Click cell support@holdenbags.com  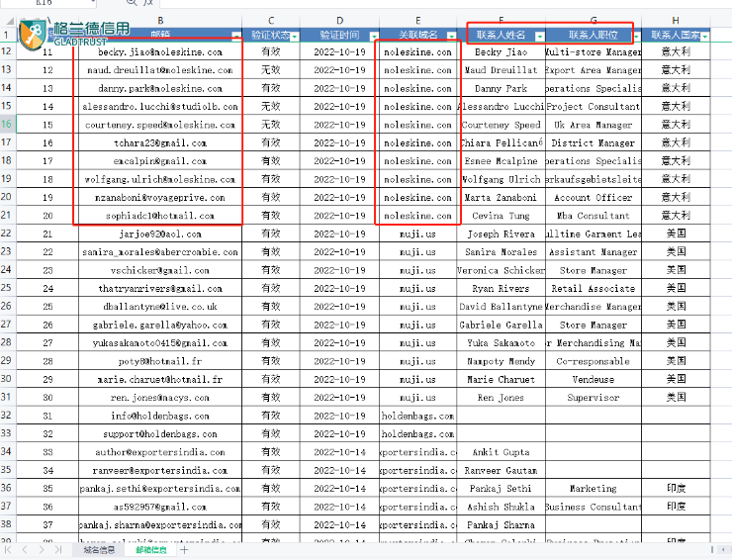coord(160,434)
